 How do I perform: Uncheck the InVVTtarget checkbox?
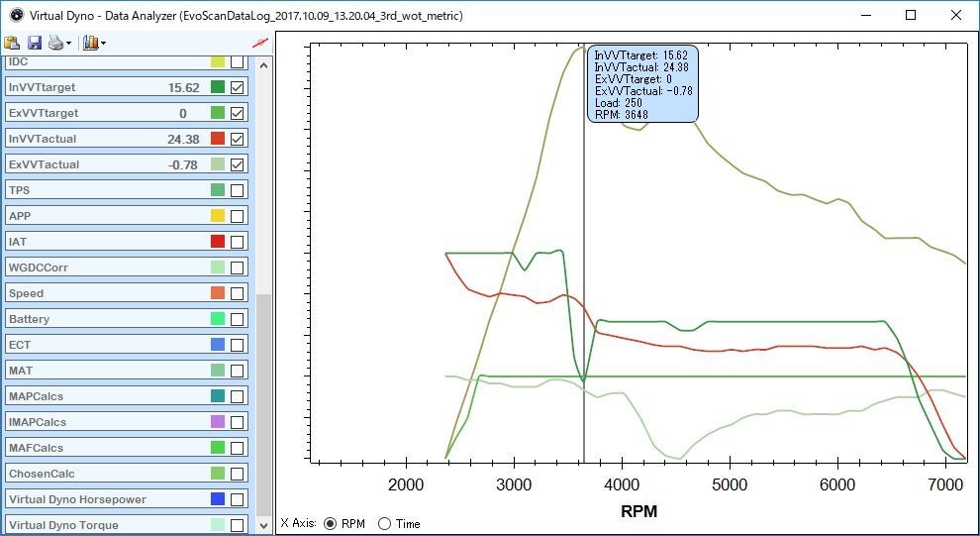238,87
